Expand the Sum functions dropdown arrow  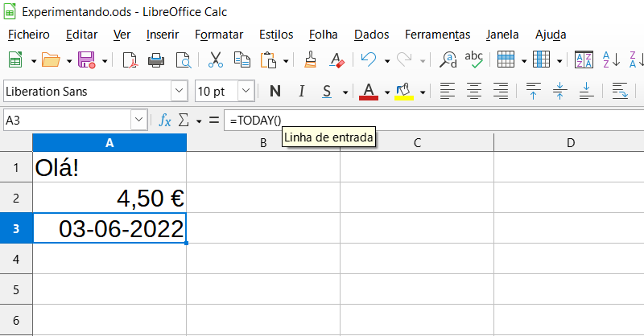click(199, 121)
